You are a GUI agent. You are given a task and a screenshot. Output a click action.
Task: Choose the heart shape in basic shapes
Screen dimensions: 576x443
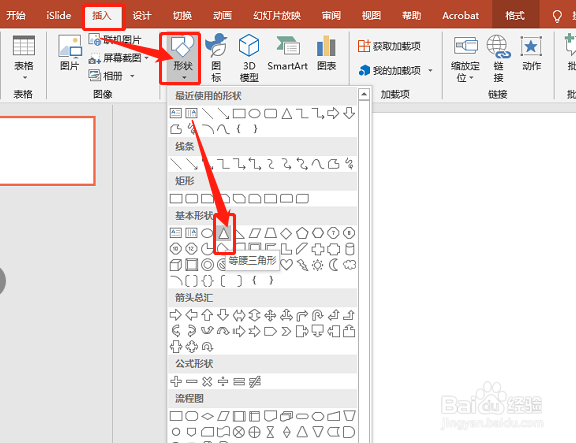287,265
